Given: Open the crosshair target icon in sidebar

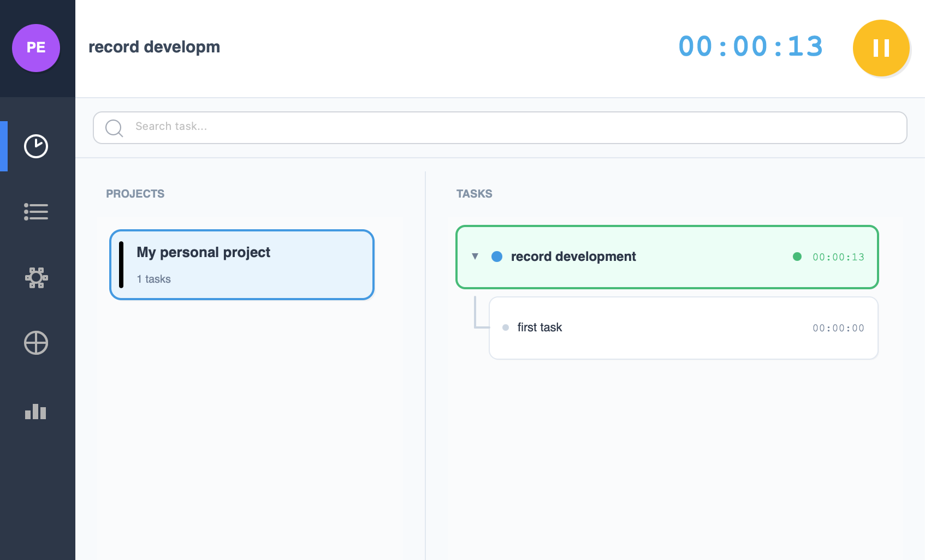Looking at the screenshot, I should [x=36, y=343].
